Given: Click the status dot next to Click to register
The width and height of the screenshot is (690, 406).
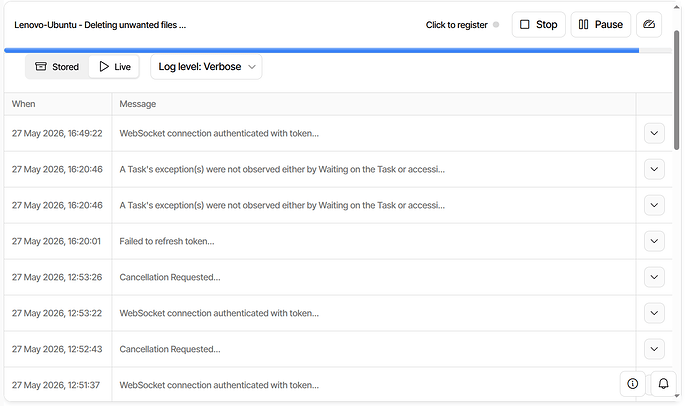Looking at the screenshot, I should coord(496,25).
